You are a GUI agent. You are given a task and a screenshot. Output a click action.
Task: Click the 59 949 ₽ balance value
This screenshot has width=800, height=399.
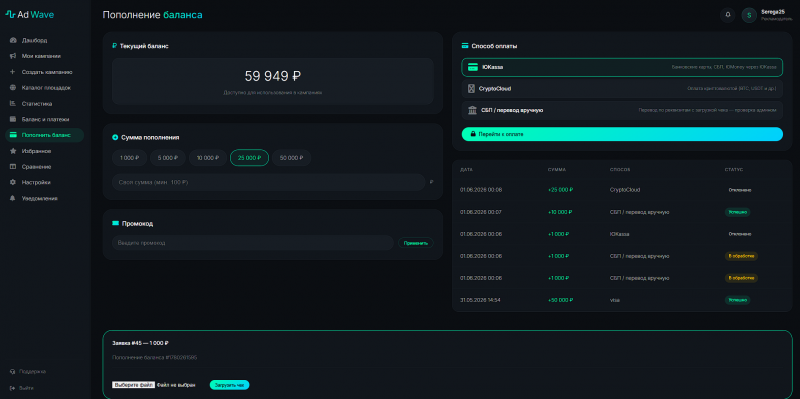click(272, 77)
